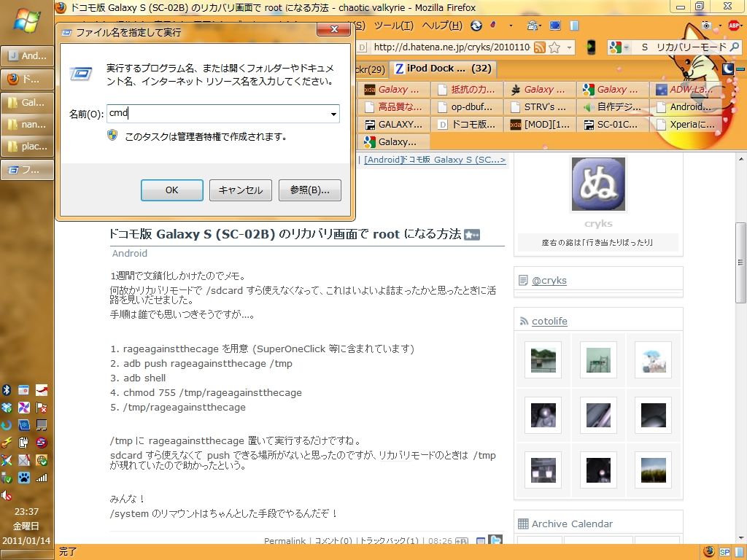
Task: Click OK in the Run dialog
Action: point(172,190)
